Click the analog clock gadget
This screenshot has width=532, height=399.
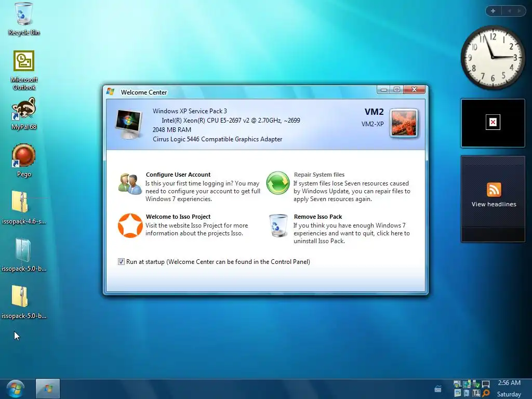(493, 58)
